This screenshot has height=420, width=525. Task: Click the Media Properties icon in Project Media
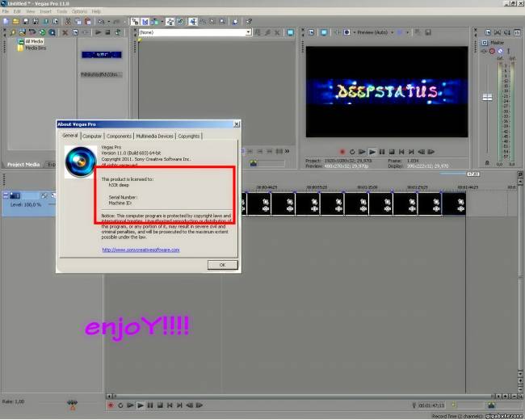click(75, 32)
